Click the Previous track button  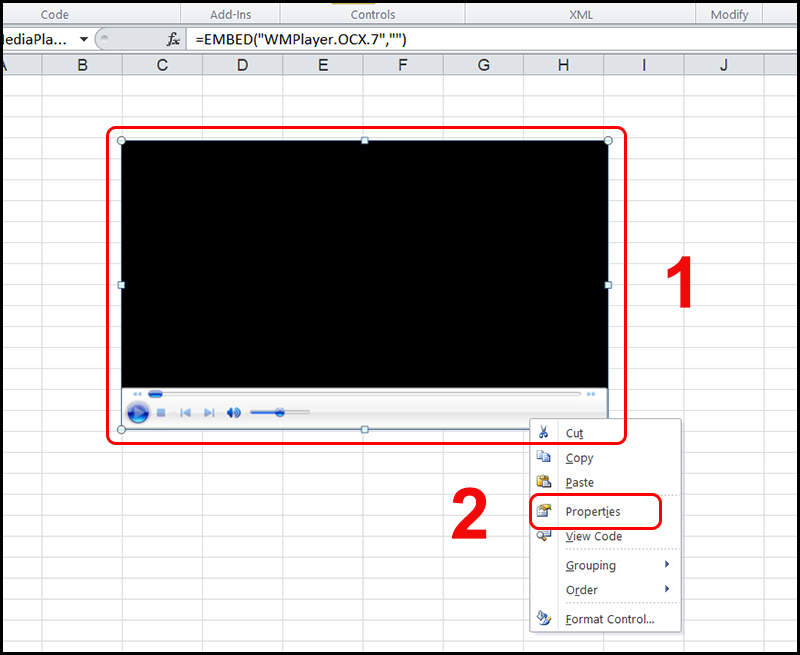185,412
